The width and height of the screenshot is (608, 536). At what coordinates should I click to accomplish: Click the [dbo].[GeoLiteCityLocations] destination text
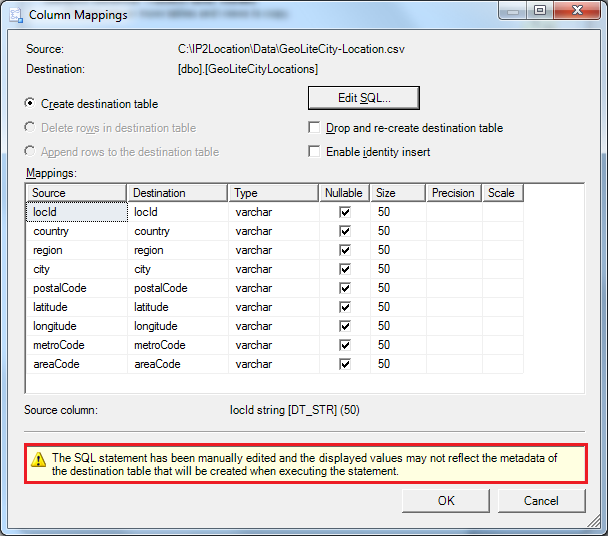(248, 69)
